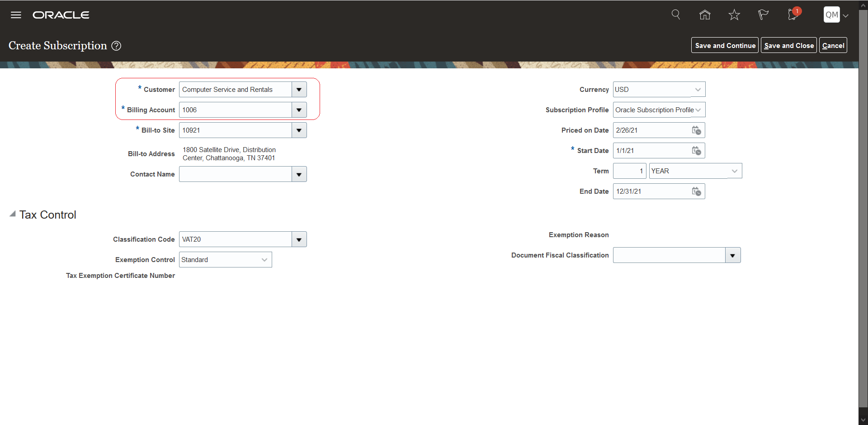This screenshot has width=868, height=425.
Task: Click the empty Contact Name field
Action: click(x=236, y=174)
